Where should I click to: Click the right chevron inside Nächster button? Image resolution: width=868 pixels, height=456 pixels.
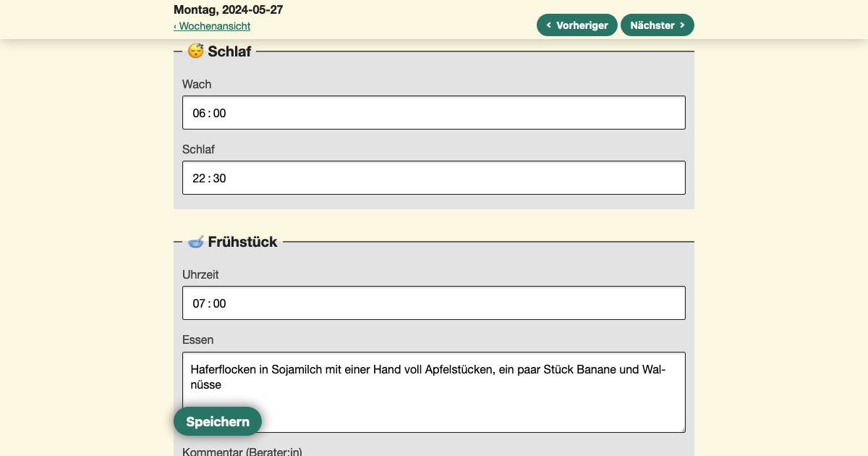(681, 25)
